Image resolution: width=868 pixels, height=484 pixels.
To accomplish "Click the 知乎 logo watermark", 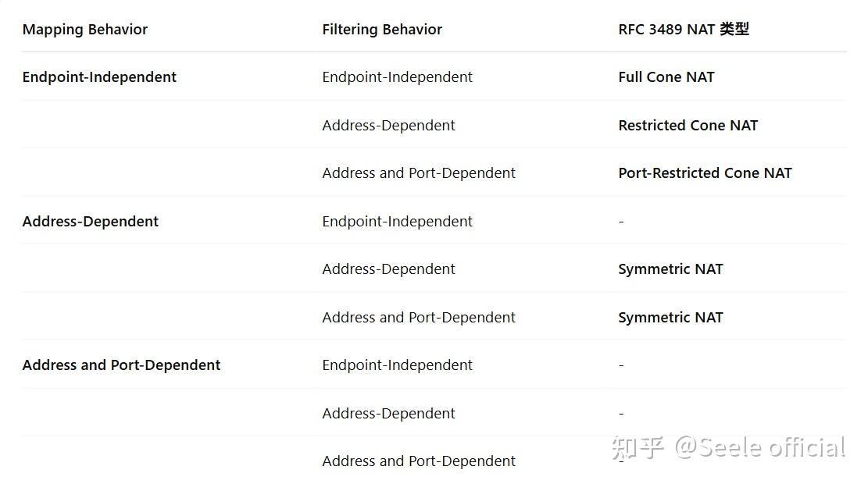I will [638, 448].
